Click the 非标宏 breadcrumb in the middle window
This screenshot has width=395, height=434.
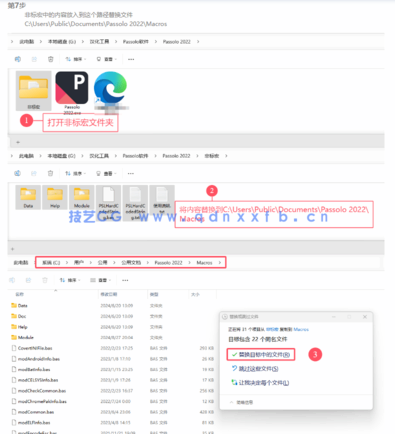click(x=212, y=156)
